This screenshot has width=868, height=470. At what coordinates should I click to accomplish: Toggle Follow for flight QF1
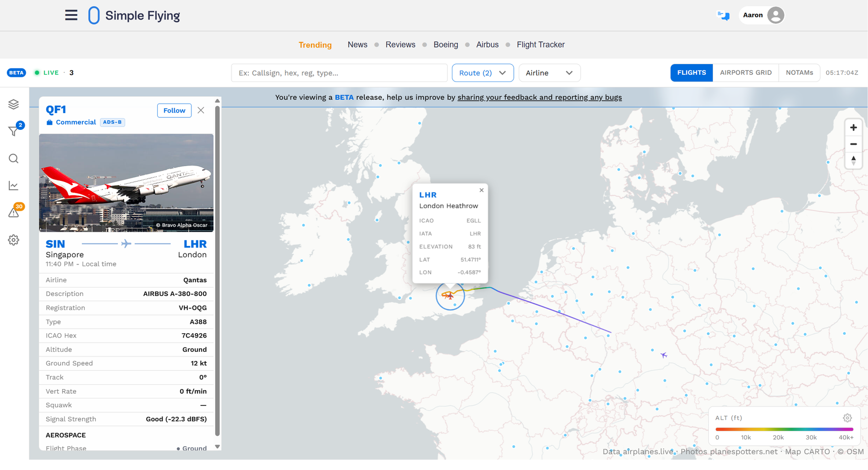pos(174,110)
